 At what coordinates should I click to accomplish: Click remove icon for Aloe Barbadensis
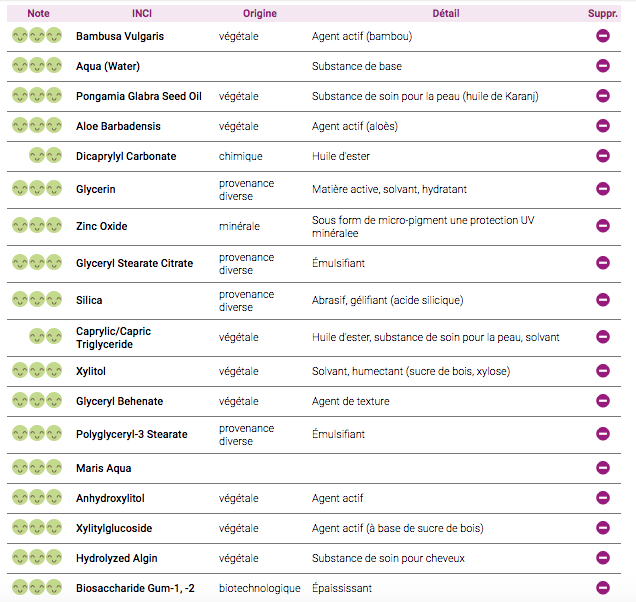603,126
